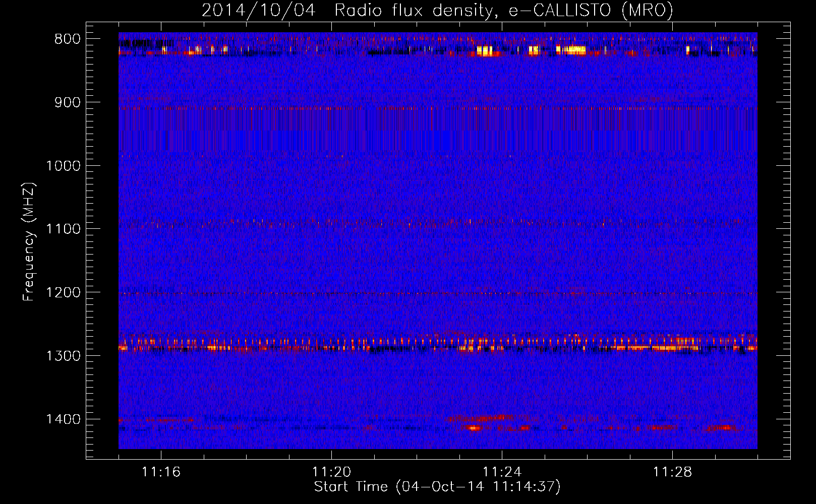The image size is (816, 504).
Task: Click the 1200 frequency tick label
Action: [63, 292]
